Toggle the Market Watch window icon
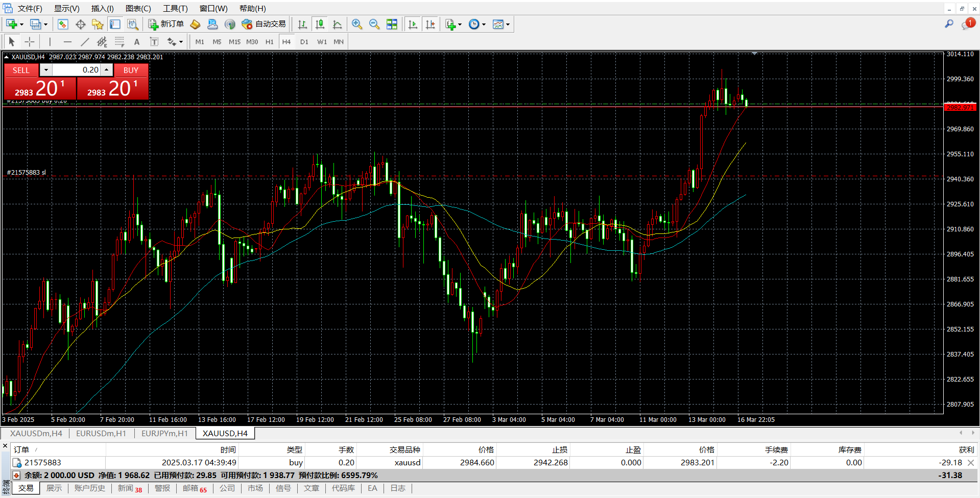Image resolution: width=980 pixels, height=498 pixels. 63,24
